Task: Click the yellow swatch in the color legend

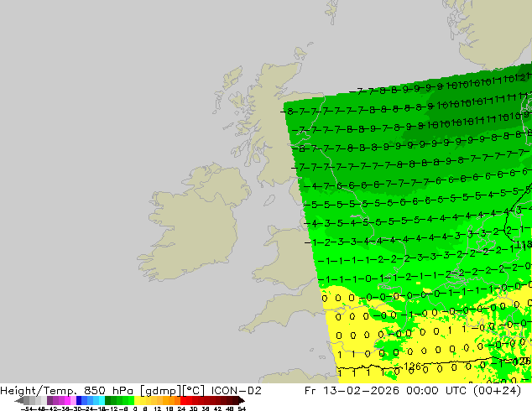Action: [x=137, y=400]
